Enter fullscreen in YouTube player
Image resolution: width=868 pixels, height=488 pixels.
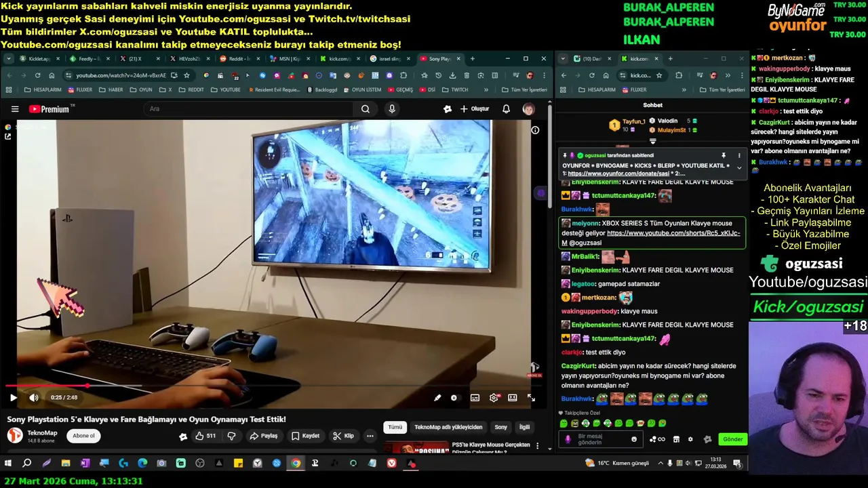pyautogui.click(x=531, y=398)
